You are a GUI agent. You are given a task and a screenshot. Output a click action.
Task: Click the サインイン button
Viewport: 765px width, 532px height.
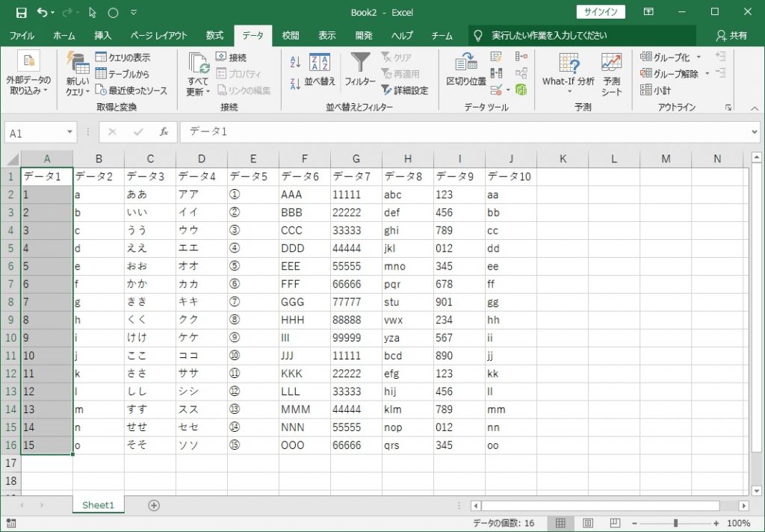click(x=601, y=12)
